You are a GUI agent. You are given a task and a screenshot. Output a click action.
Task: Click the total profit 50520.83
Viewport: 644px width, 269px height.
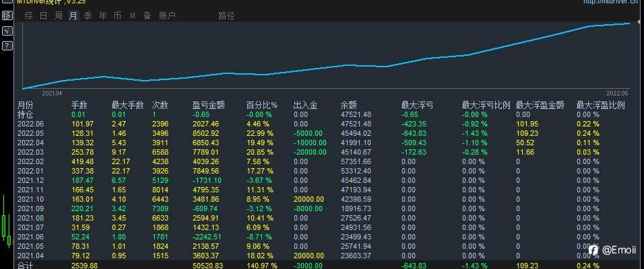pyautogui.click(x=208, y=266)
